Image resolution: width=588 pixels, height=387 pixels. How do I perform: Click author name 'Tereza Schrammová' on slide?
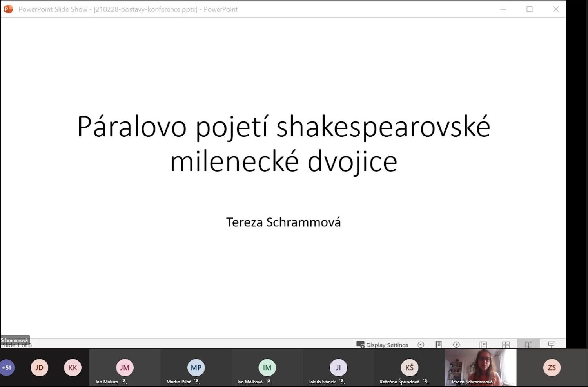(x=283, y=222)
